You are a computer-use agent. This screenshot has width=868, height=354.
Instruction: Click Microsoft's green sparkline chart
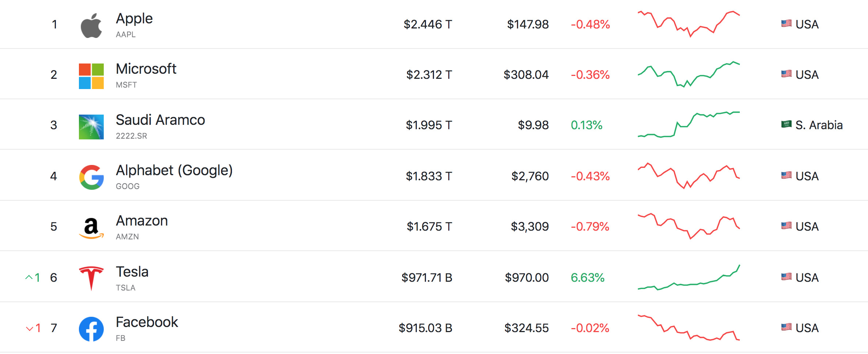(689, 74)
